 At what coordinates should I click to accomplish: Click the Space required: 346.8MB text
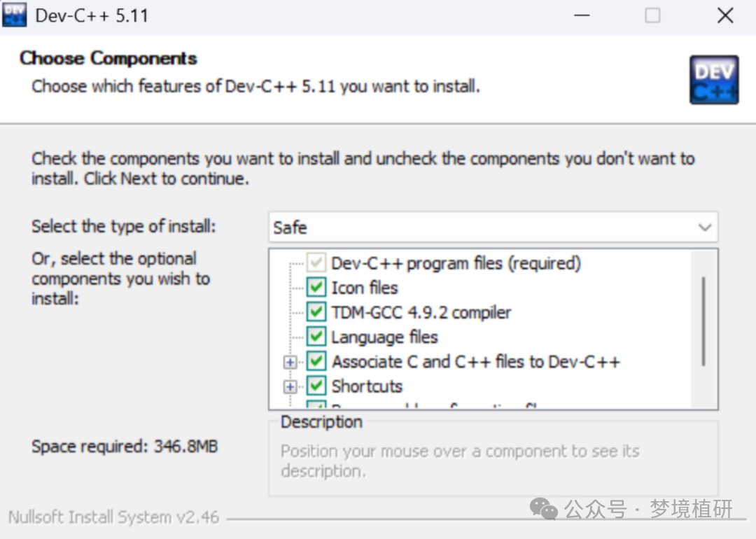[x=125, y=447]
